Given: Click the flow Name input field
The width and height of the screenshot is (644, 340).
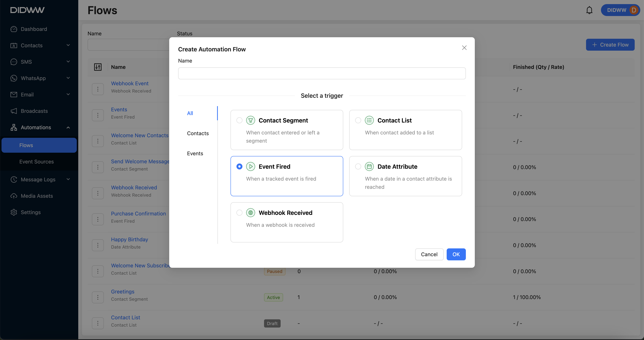Looking at the screenshot, I should [x=322, y=73].
